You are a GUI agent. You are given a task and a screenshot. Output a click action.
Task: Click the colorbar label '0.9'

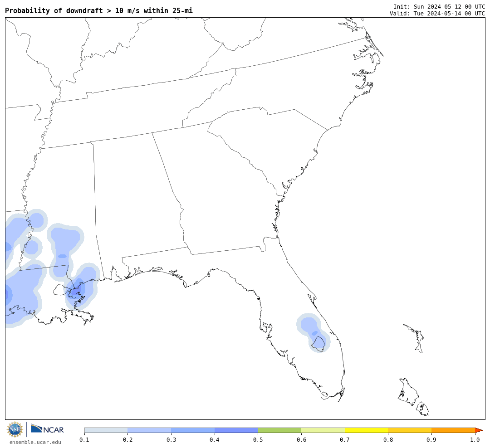pos(431,439)
